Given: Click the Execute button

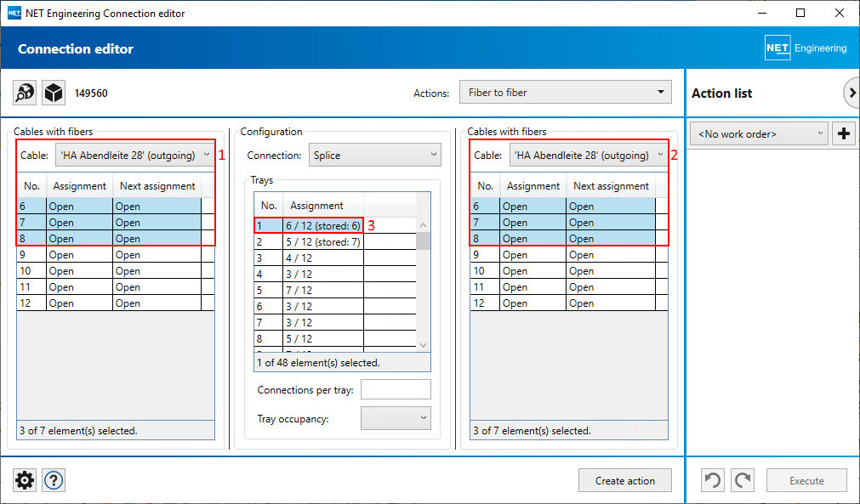Looking at the screenshot, I should 806,480.
